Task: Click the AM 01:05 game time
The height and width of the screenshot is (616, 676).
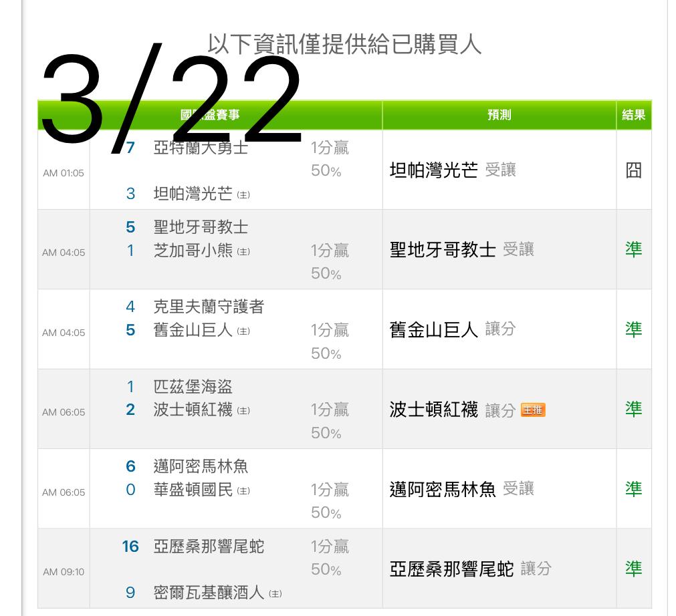Action: (x=64, y=173)
